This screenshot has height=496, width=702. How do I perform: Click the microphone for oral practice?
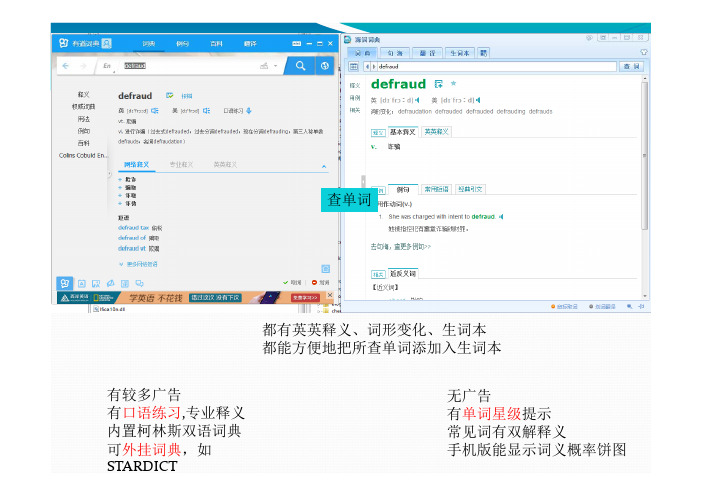[x=249, y=111]
